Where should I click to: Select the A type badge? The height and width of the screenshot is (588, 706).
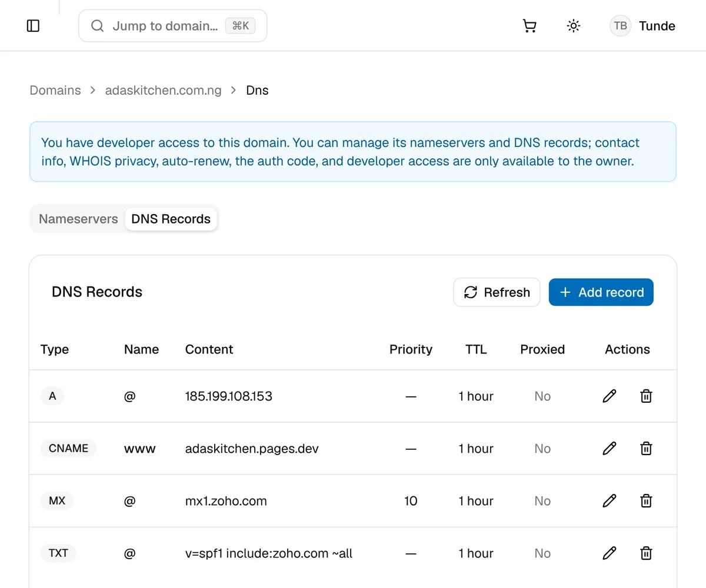click(52, 396)
